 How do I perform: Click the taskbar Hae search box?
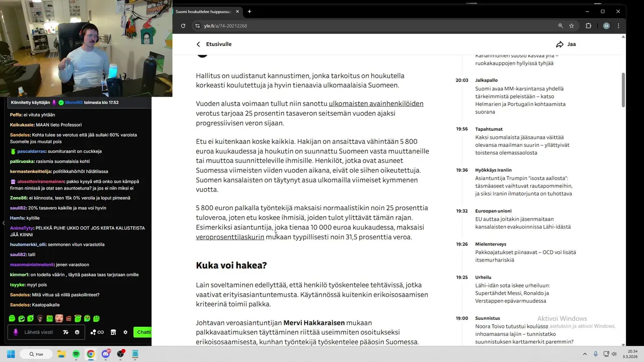pyautogui.click(x=36, y=354)
